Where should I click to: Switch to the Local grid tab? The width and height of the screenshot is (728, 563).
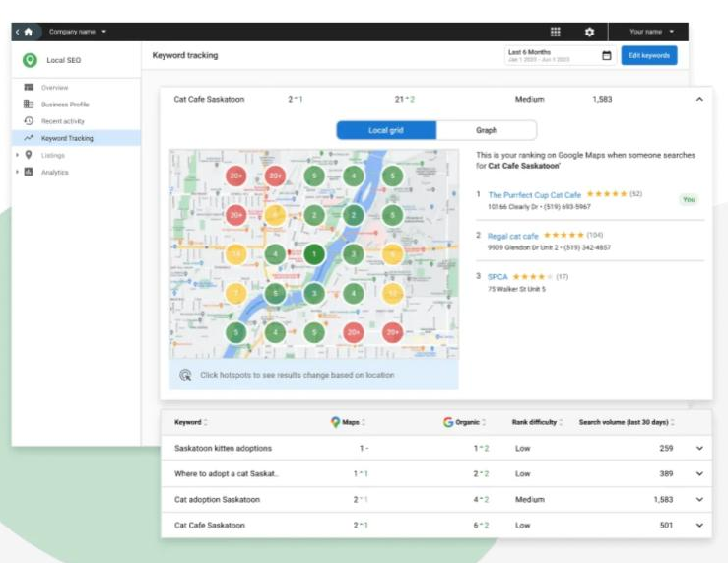coord(386,130)
